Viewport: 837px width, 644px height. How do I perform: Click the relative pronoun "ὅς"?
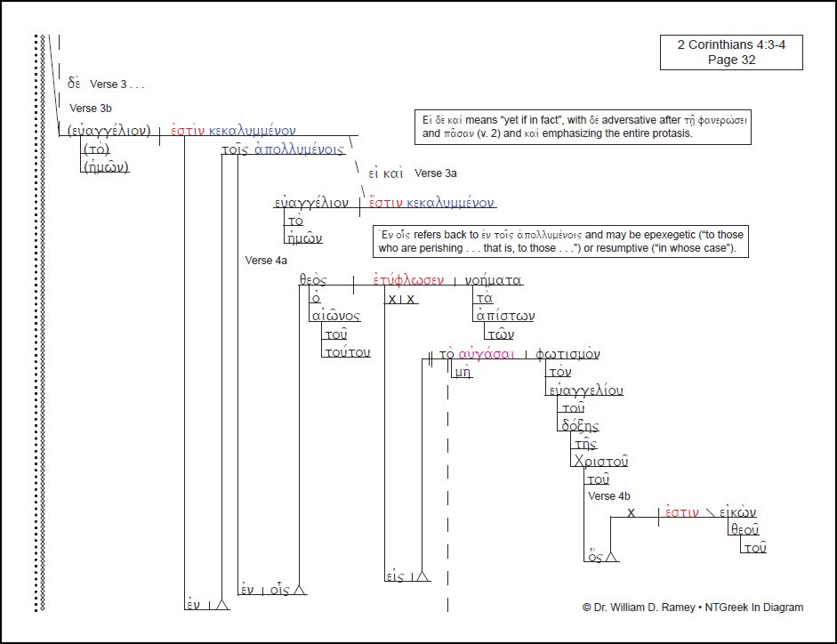pos(595,557)
